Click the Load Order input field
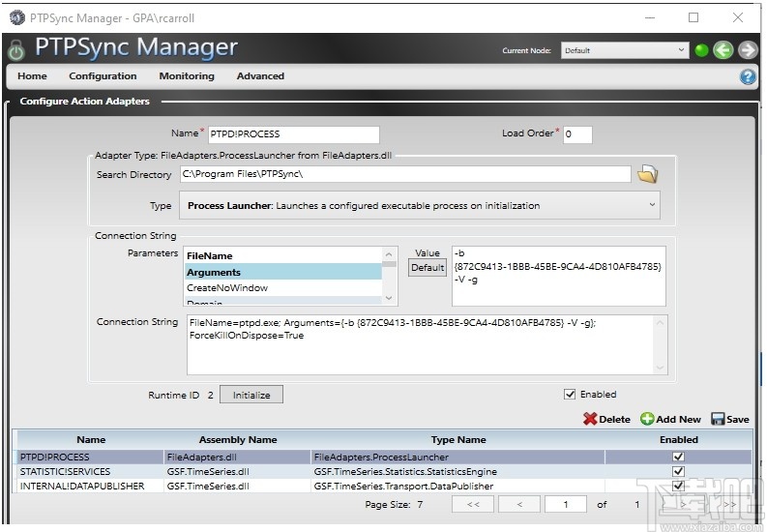 (577, 134)
